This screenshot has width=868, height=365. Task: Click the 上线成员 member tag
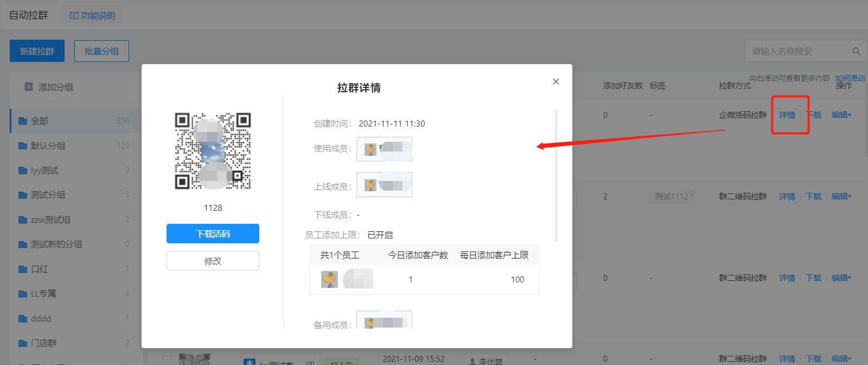coord(384,185)
